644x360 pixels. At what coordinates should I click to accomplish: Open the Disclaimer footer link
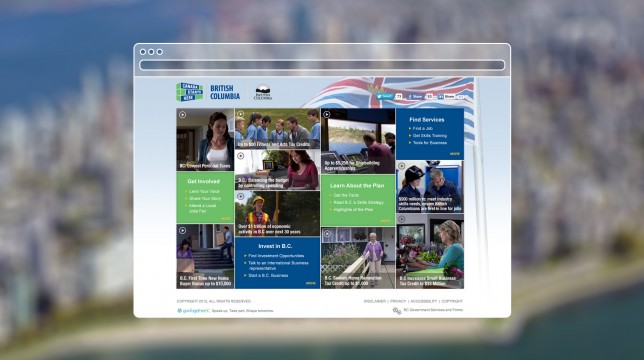(375, 301)
